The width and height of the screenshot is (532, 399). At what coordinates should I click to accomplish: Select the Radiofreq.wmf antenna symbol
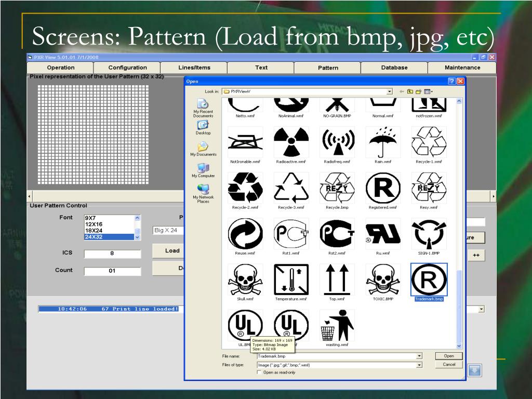pyautogui.click(x=337, y=145)
